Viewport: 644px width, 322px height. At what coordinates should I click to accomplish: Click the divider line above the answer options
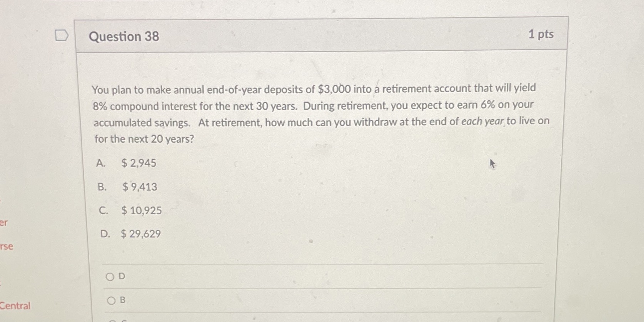click(x=323, y=264)
